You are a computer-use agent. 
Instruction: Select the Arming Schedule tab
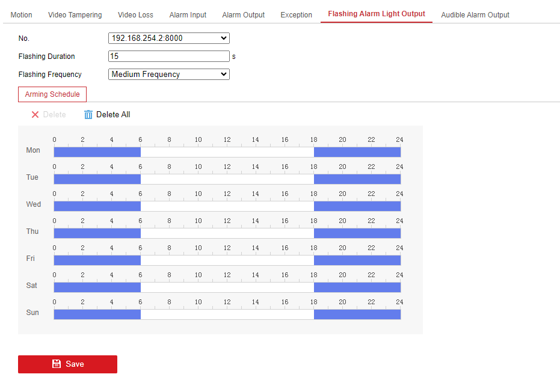pos(52,94)
